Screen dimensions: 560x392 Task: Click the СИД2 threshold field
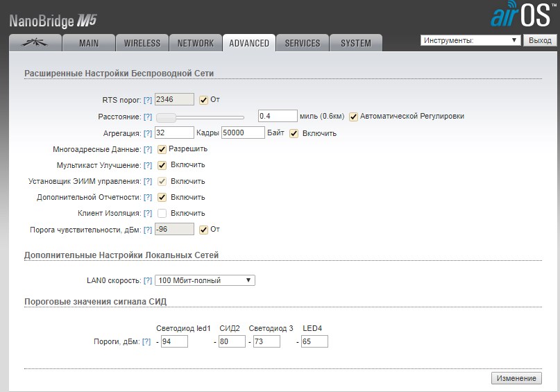(232, 341)
